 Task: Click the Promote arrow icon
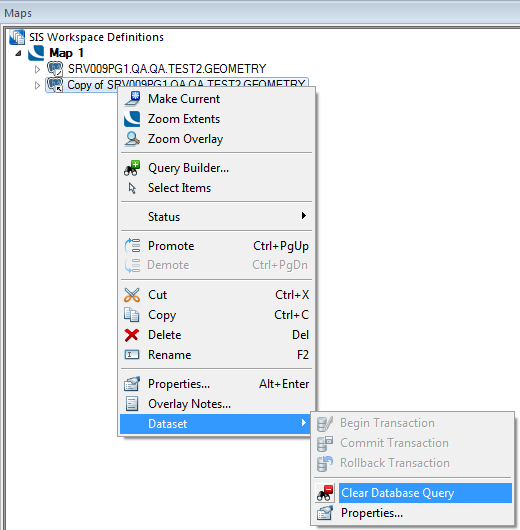pos(132,246)
